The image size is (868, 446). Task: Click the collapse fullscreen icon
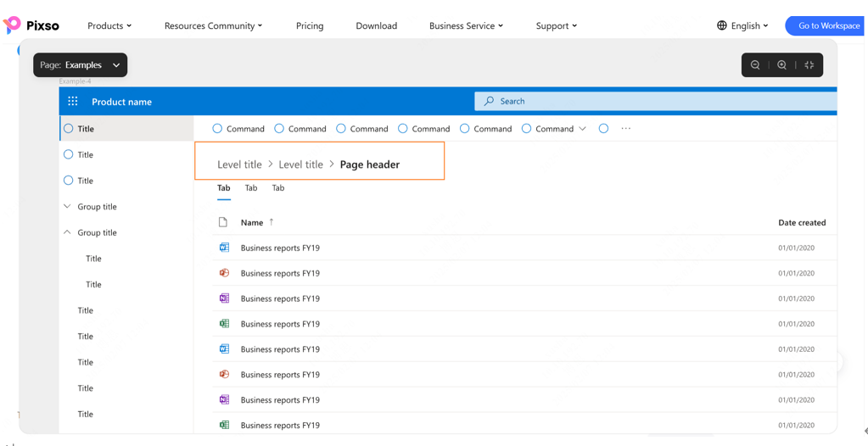tap(809, 65)
